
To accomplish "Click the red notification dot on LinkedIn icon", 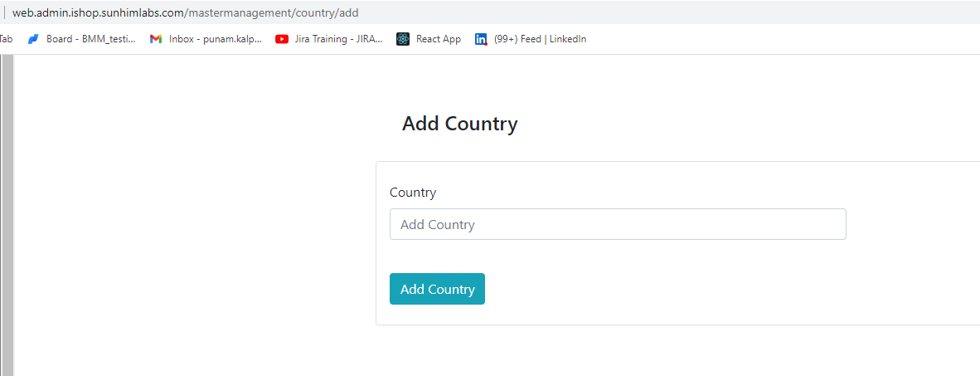I will tap(486, 44).
